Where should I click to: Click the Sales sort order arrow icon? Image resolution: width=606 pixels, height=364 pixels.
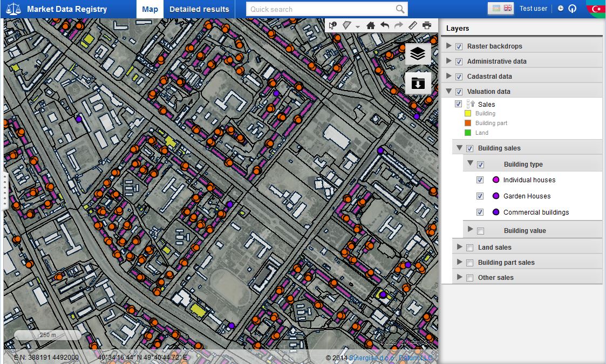(471, 104)
